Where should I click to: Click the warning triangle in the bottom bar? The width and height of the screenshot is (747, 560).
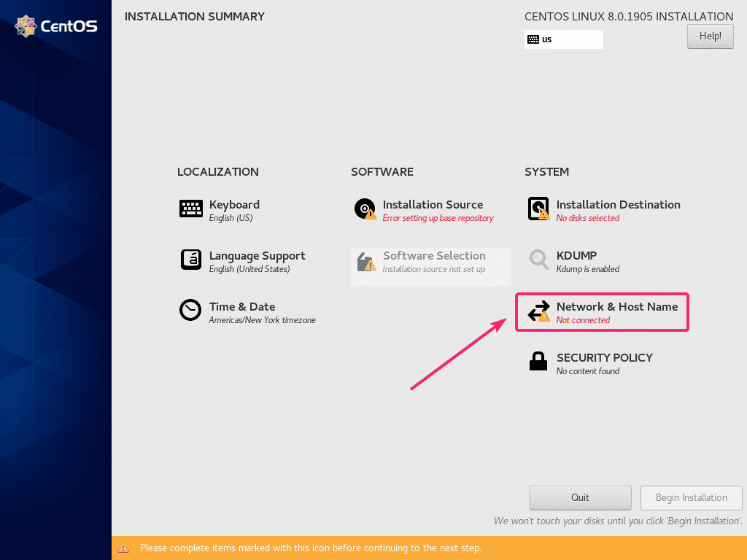124,548
